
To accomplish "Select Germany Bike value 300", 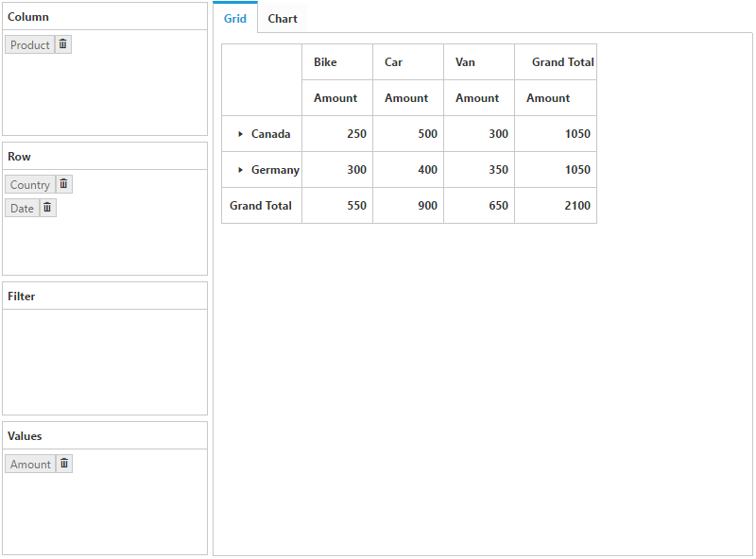I will [337, 170].
